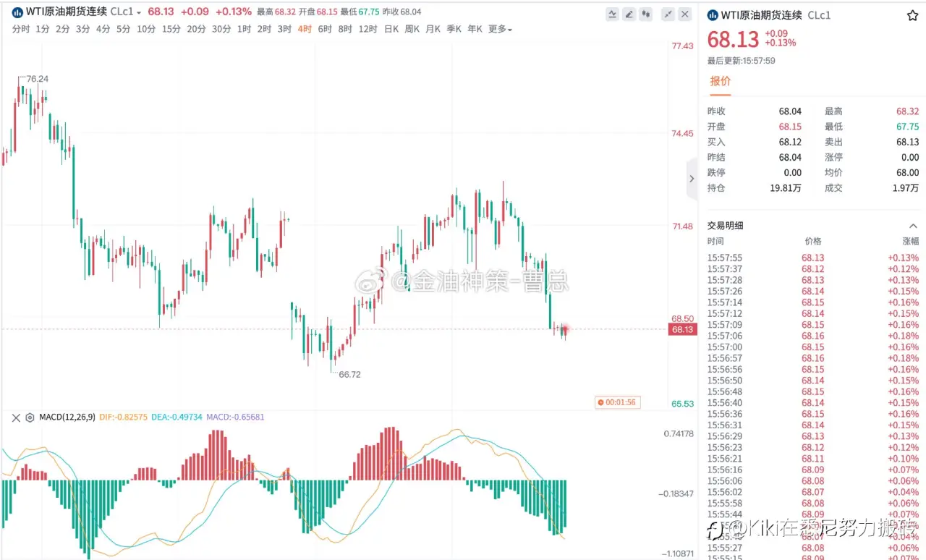Click the 68.13 current price axis marker

pyautogui.click(x=683, y=329)
